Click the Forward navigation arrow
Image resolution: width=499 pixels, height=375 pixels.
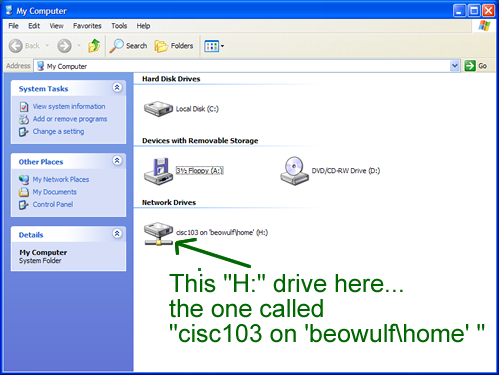pyautogui.click(x=64, y=46)
